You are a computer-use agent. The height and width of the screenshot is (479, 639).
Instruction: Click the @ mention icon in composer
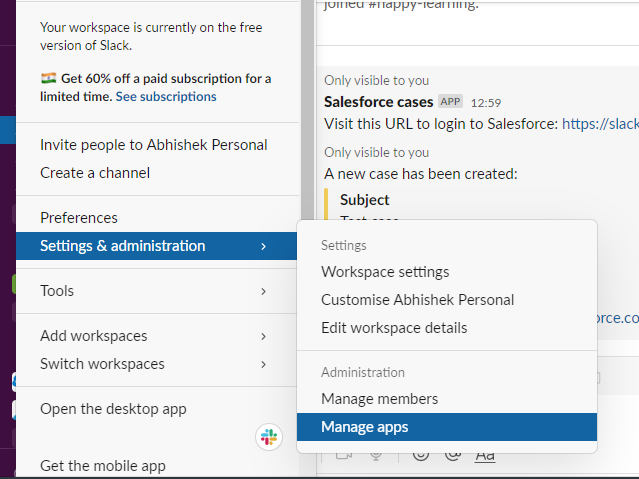tap(453, 455)
